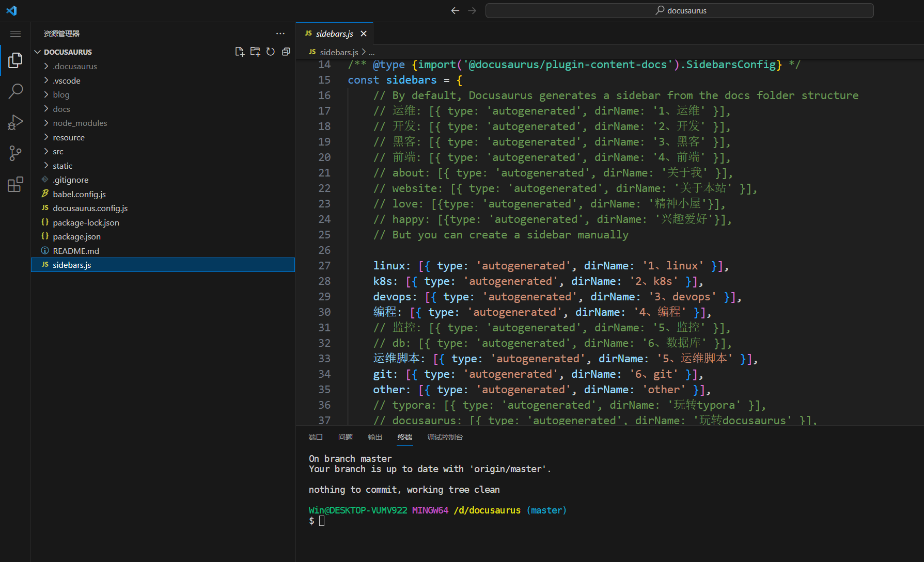Click '(master)' branch text in terminal

(546, 510)
